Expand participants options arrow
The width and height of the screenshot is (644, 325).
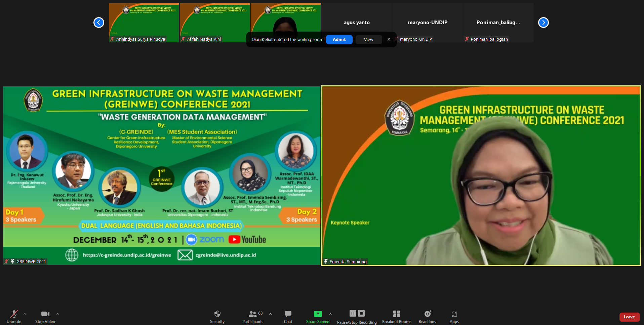(271, 314)
